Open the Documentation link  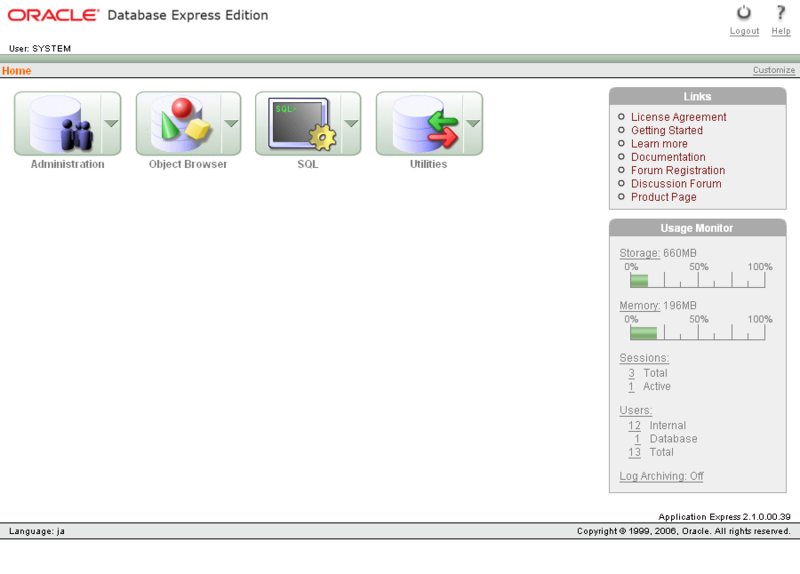point(668,157)
